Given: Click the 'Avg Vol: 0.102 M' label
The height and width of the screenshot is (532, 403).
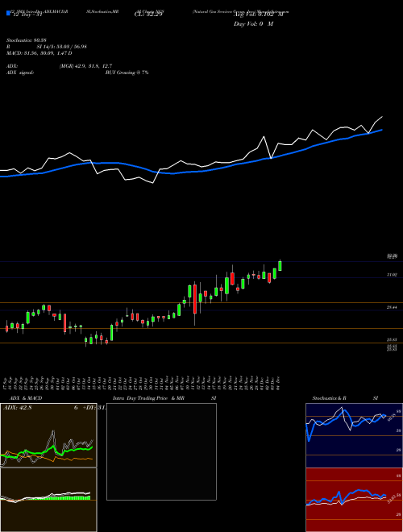Looking at the screenshot, I should [258, 15].
